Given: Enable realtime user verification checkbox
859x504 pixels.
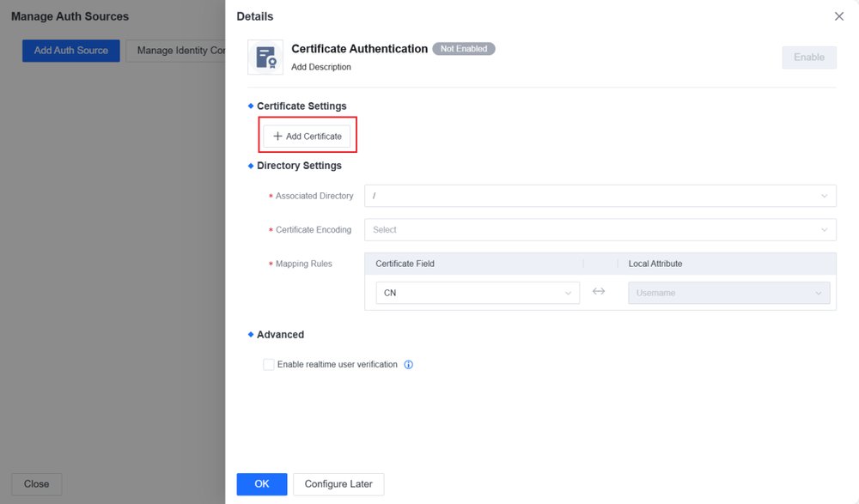Looking at the screenshot, I should point(268,365).
